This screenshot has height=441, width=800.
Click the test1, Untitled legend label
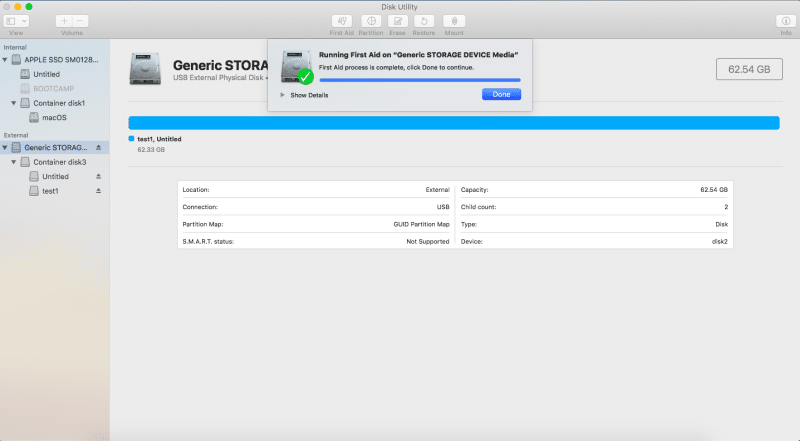(159, 139)
